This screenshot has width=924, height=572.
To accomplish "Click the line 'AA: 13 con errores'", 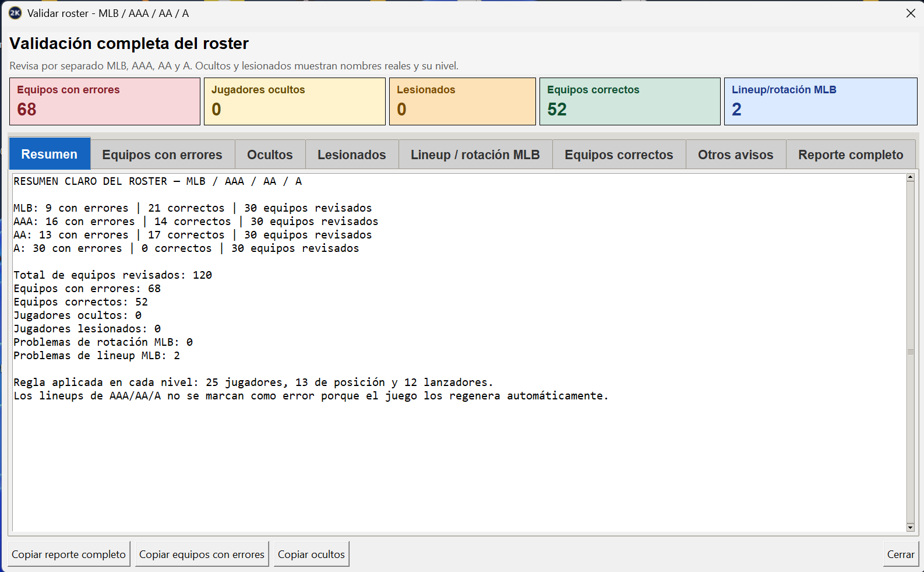I will click(x=193, y=234).
